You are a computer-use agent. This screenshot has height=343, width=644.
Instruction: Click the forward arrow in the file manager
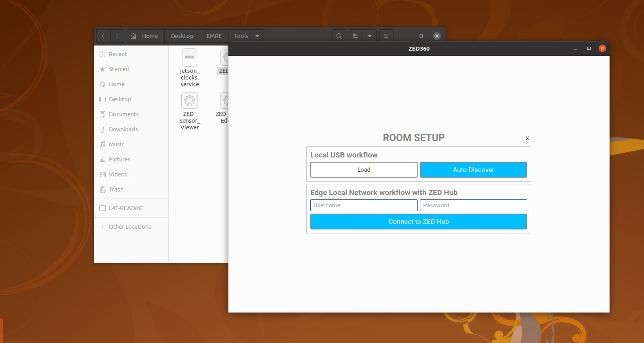(117, 36)
